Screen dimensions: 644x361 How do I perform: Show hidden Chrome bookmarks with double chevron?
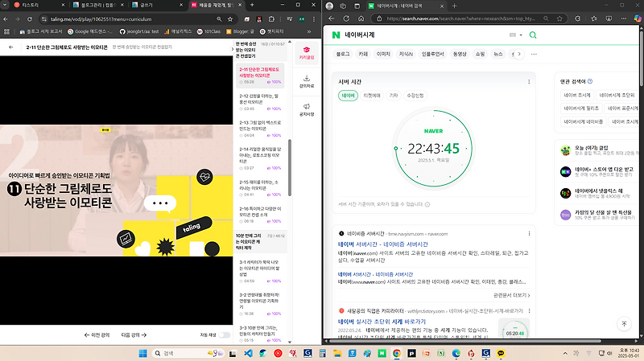[309, 31]
